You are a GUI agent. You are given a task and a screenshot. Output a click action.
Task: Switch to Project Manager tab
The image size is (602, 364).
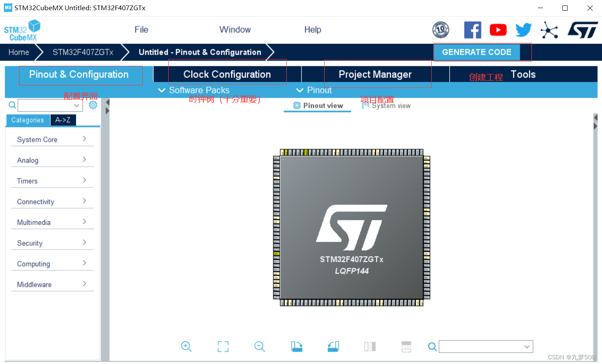tap(376, 74)
